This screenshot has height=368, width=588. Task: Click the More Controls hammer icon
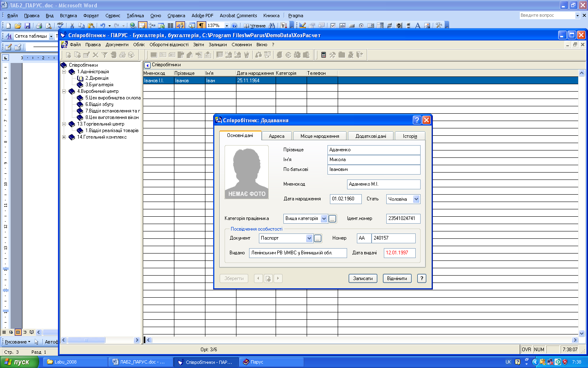point(439,25)
